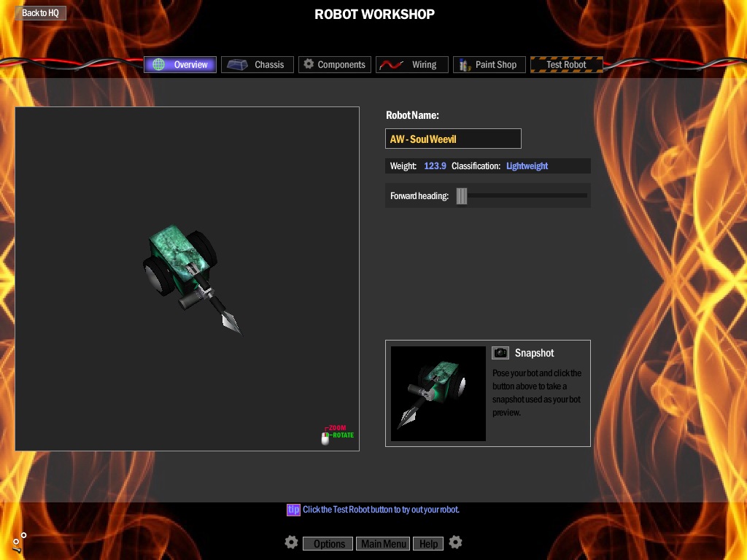
Task: Open Help
Action: click(428, 543)
